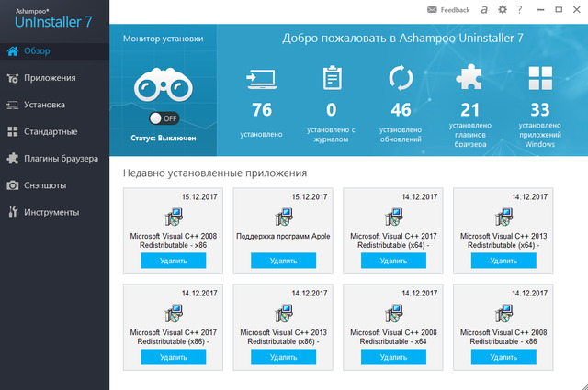Click the Ashampoo 'a' logo icon
Screen dimensions: 588x390
coord(483,9)
